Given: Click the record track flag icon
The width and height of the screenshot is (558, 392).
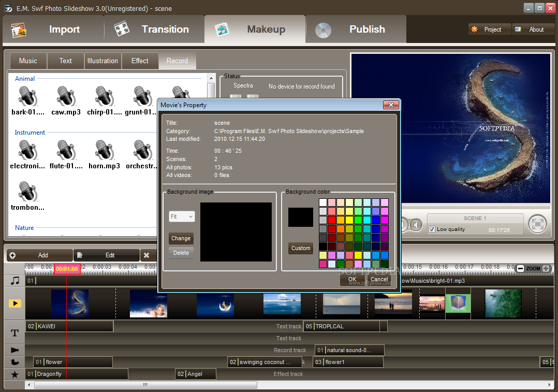Looking at the screenshot, I should point(14,350).
